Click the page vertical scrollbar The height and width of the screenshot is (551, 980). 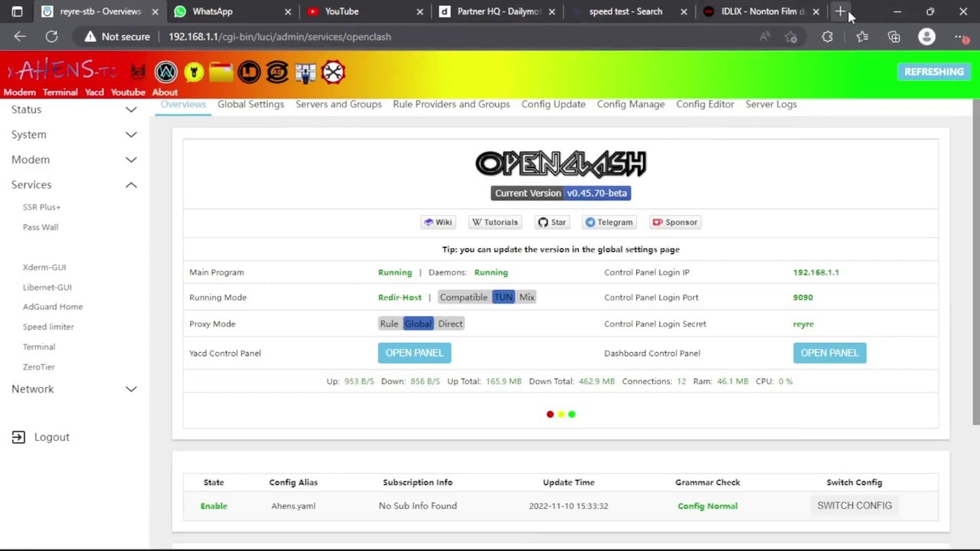point(975,260)
